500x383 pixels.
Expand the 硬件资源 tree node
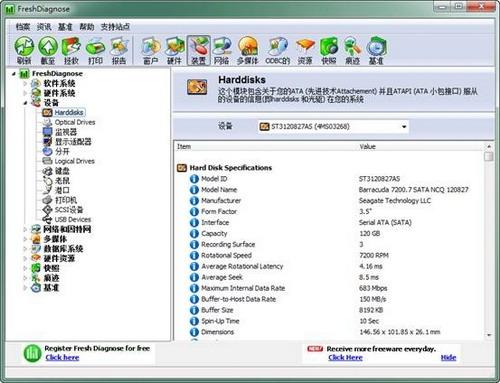25,258
